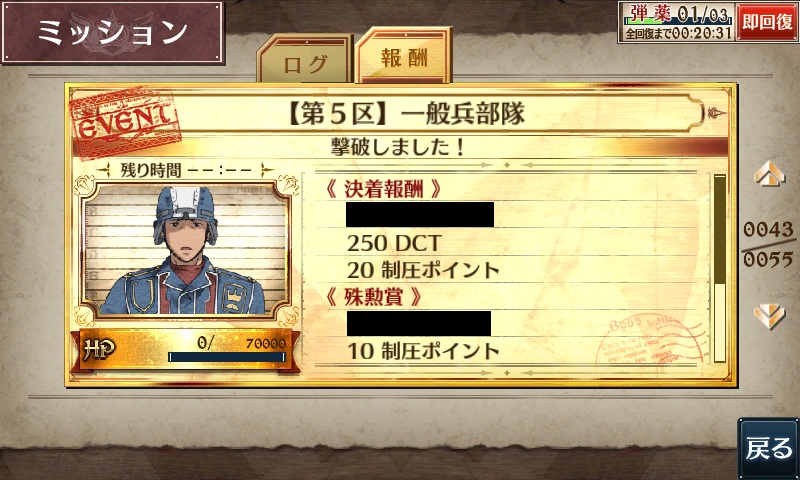Select the 報酬 tab
This screenshot has width=800, height=480.
click(404, 56)
